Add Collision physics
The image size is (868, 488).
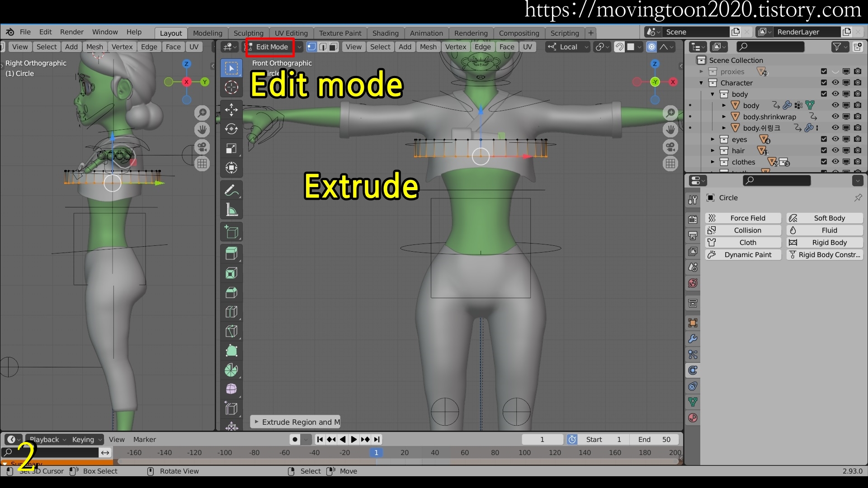tap(743, 230)
